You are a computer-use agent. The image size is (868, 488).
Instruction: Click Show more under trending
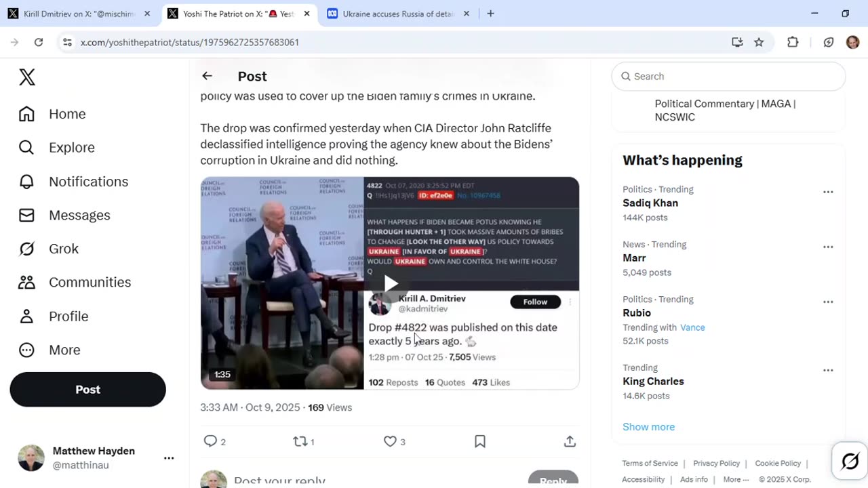point(648,426)
